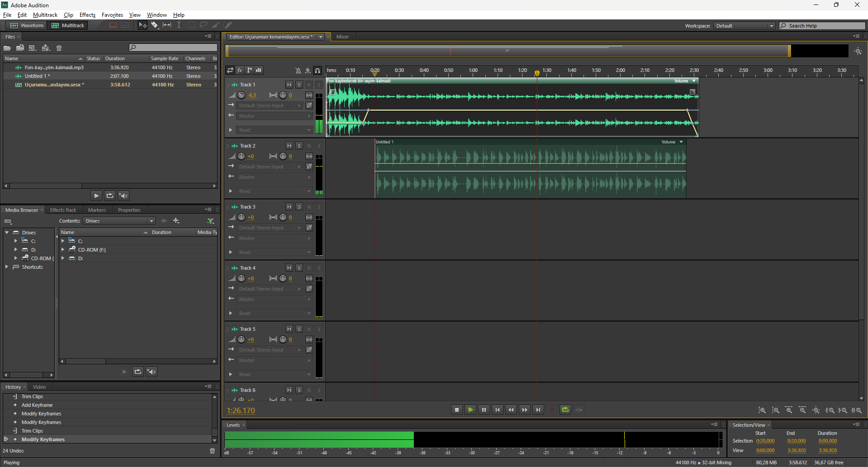Image resolution: width=868 pixels, height=467 pixels.
Task: Mute Track 1 with M button
Action: click(x=289, y=85)
